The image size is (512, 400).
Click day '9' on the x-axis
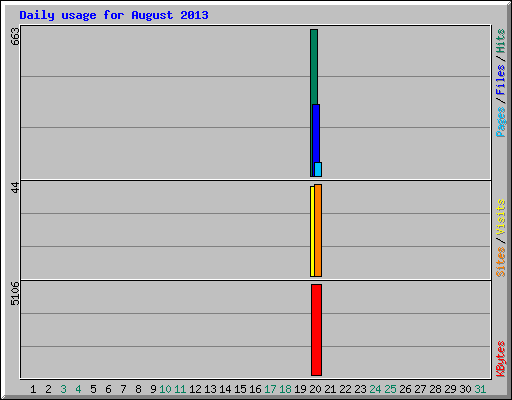(x=153, y=389)
